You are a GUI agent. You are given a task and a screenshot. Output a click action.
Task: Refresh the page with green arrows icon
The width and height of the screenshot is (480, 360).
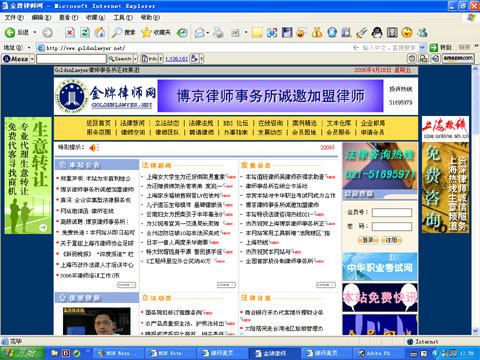click(x=85, y=32)
